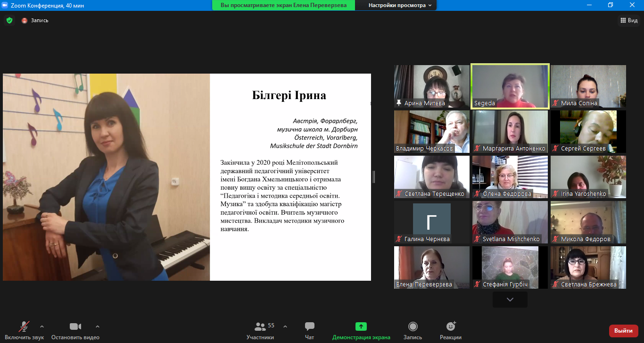Select Segeda's active speaker video tile
Screen dimensions: 644x343
coord(510,86)
